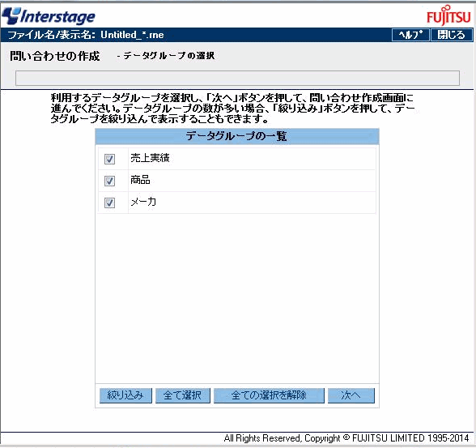Click the Interstage logo
This screenshot has height=448, width=476.
[49, 15]
